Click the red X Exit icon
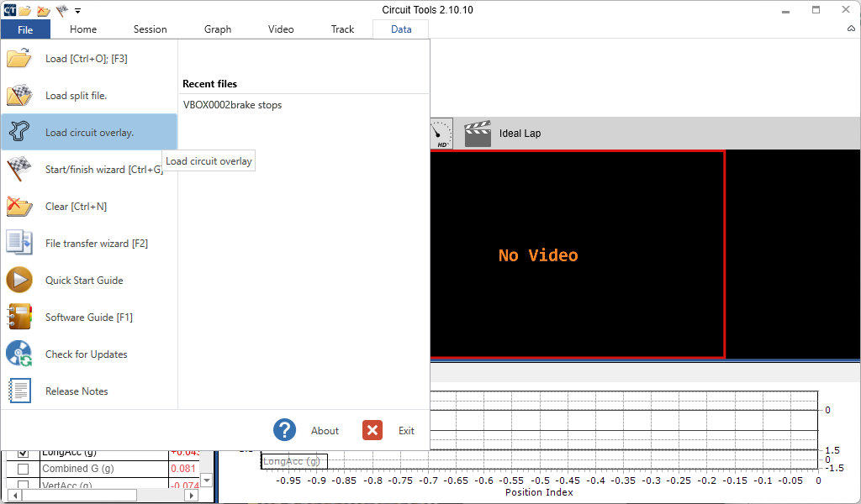 coord(372,430)
